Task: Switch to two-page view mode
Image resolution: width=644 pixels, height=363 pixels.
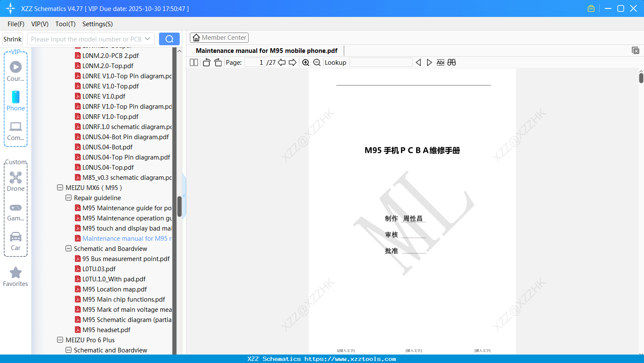Action: (193, 62)
